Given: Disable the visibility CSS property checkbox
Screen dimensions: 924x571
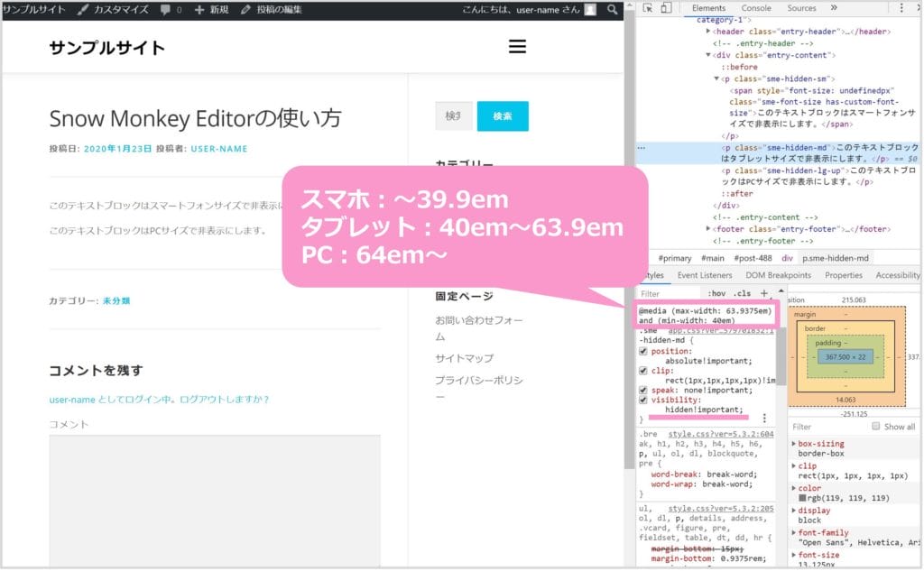Looking at the screenshot, I should tap(642, 400).
